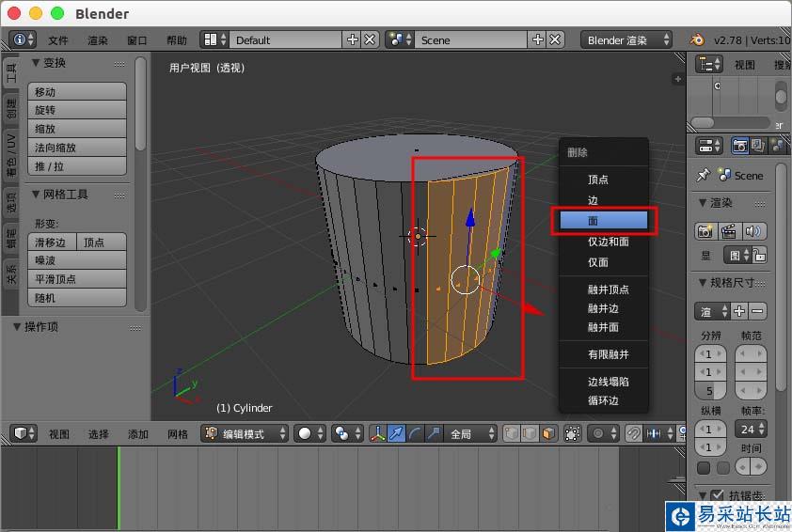The image size is (792, 532).
Task: Open the 全局 orientation dropdown
Action: click(469, 433)
